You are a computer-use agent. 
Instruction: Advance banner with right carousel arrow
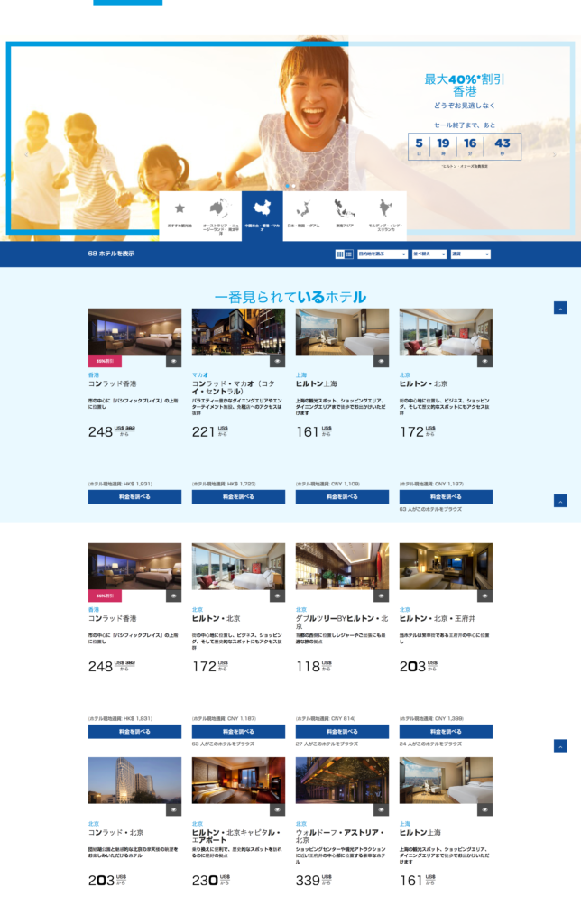pos(554,155)
